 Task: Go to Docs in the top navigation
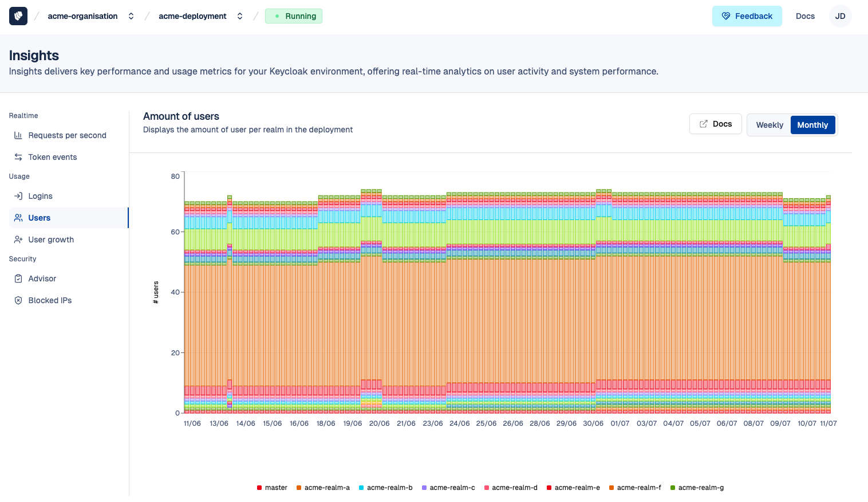tap(804, 16)
